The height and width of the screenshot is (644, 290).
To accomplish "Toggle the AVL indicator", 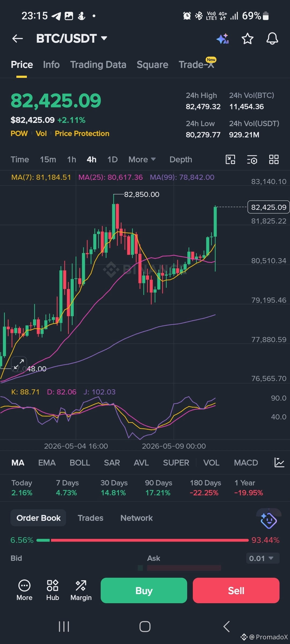I will [x=141, y=463].
